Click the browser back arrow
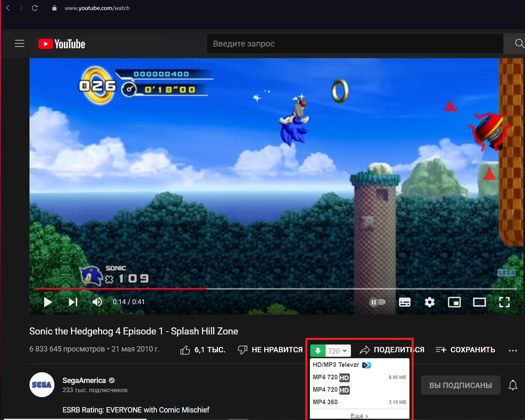This screenshot has height=420, width=525. click(7, 8)
